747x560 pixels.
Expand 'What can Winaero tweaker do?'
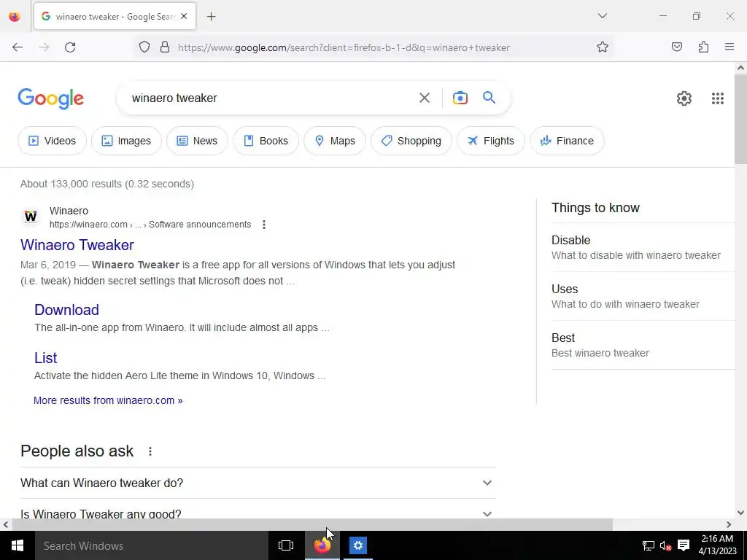pos(258,483)
